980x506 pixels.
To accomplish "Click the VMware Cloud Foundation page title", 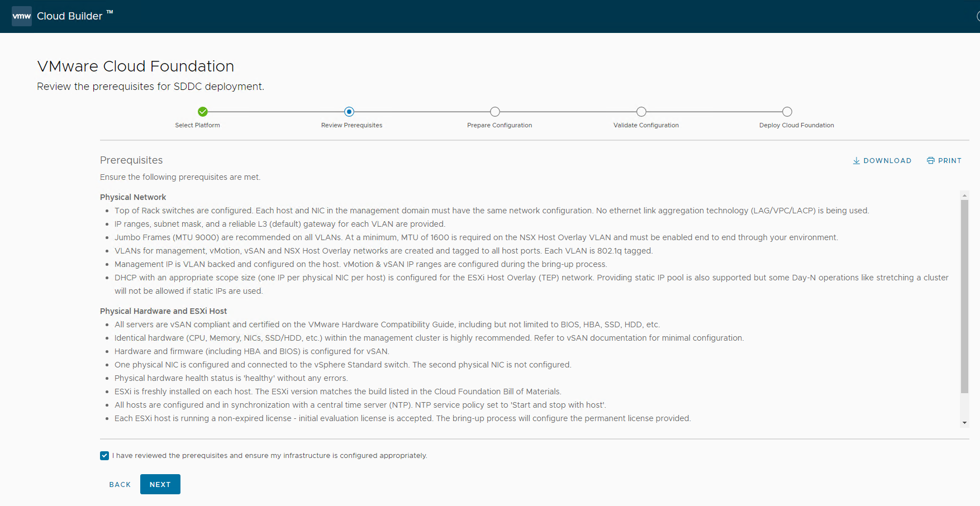I will click(136, 66).
